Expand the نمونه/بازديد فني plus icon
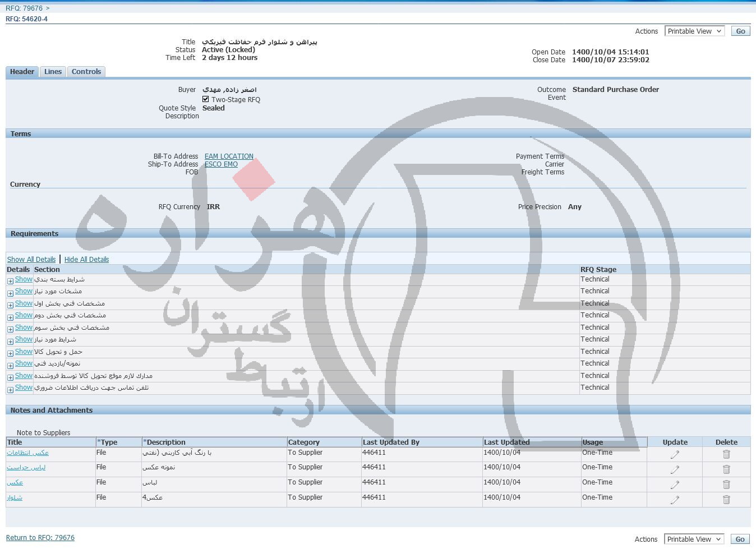756x549 pixels. coord(10,366)
